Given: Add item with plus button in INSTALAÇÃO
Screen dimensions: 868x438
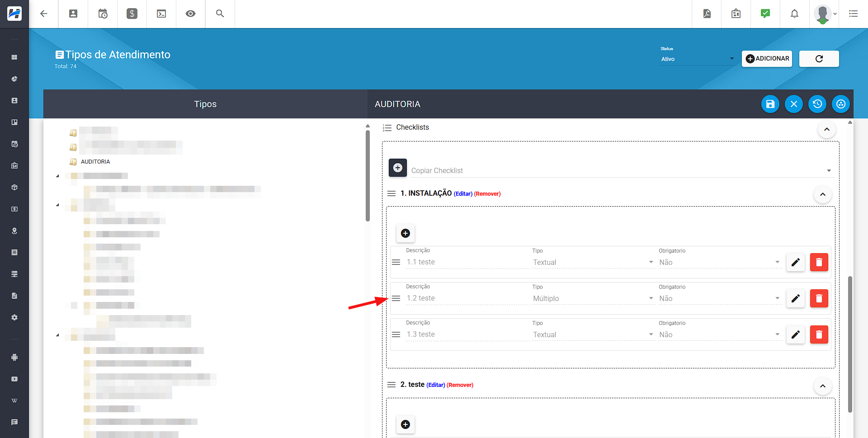Looking at the screenshot, I should point(406,233).
